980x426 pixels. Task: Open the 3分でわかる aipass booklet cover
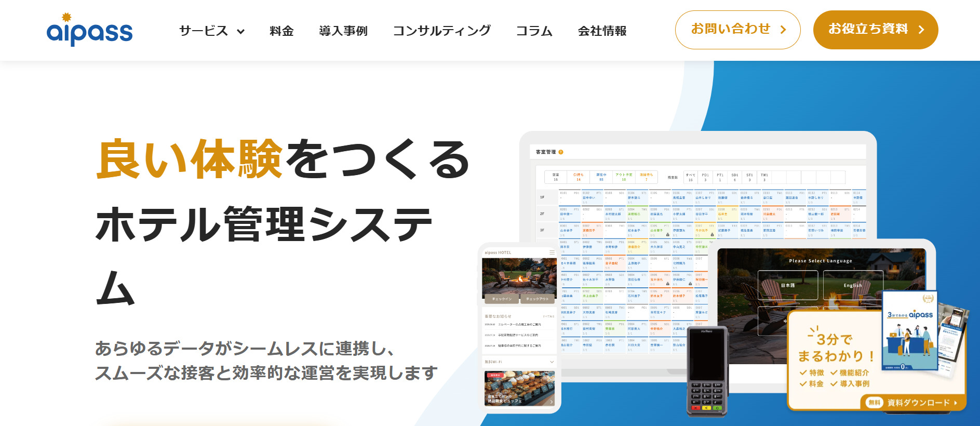click(910, 330)
